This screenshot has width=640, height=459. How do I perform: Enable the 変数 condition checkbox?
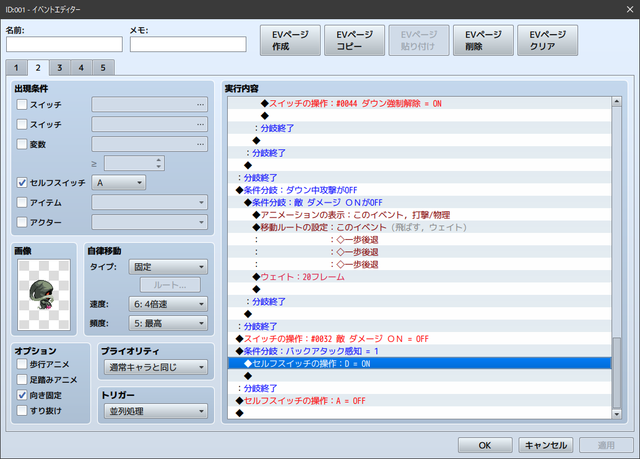coord(22,144)
